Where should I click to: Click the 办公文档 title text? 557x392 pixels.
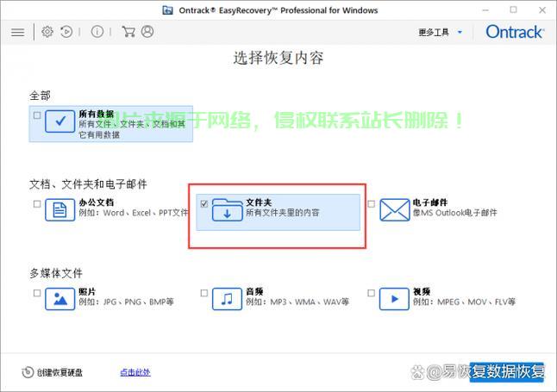97,202
